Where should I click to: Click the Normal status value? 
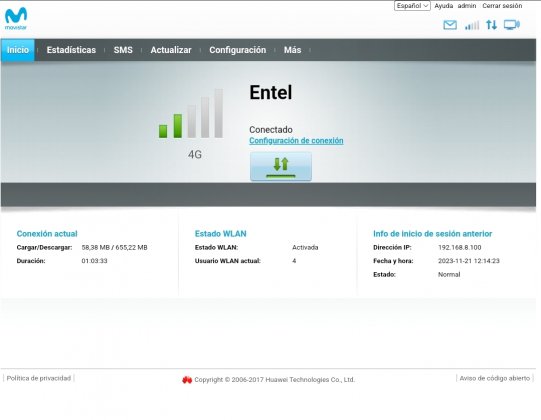coord(449,275)
